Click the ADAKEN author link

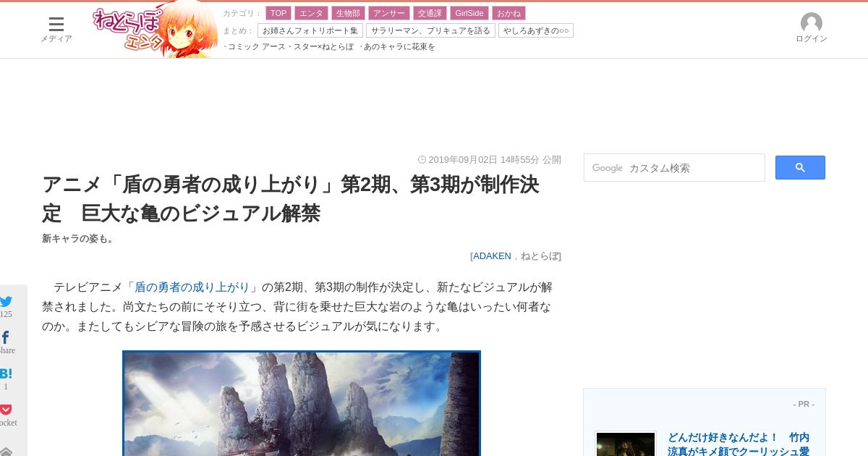point(492,256)
